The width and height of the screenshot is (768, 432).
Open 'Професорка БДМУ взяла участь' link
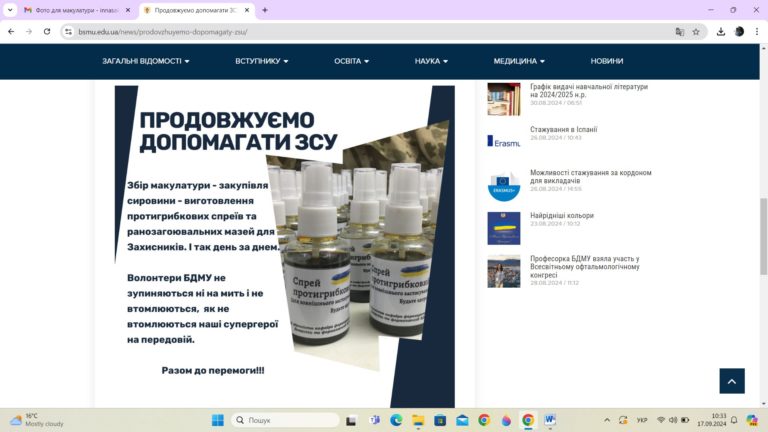585,266
